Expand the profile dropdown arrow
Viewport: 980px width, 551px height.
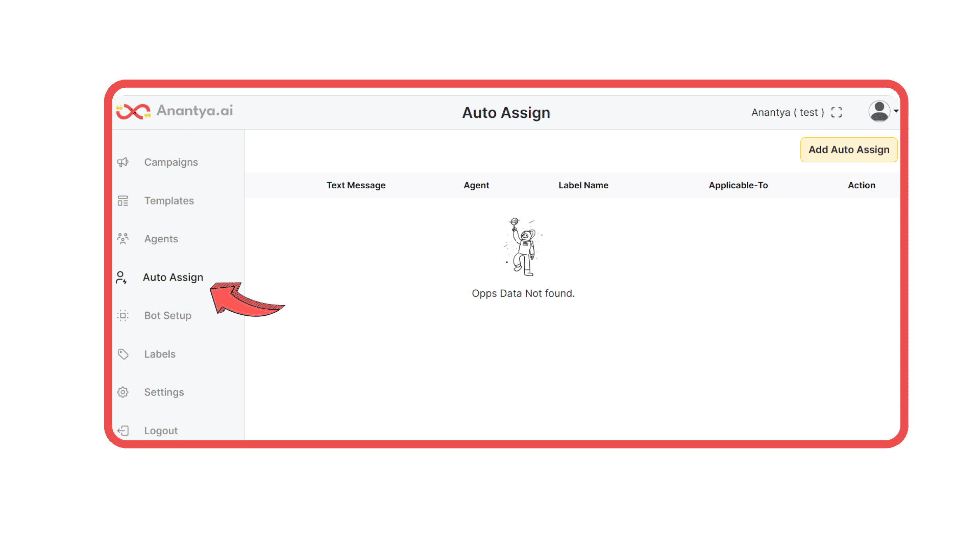(x=896, y=111)
